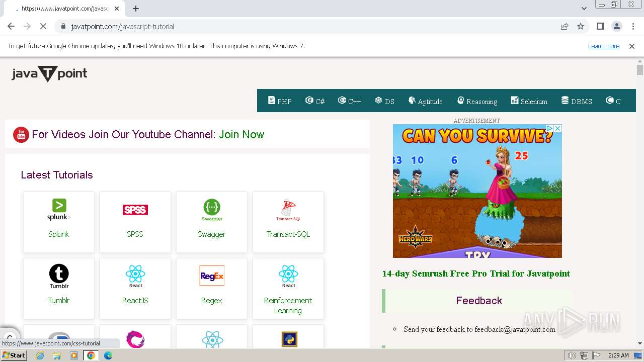This screenshot has width=644, height=362.
Task: Click the Hero Wars ad image
Action: coord(477,191)
